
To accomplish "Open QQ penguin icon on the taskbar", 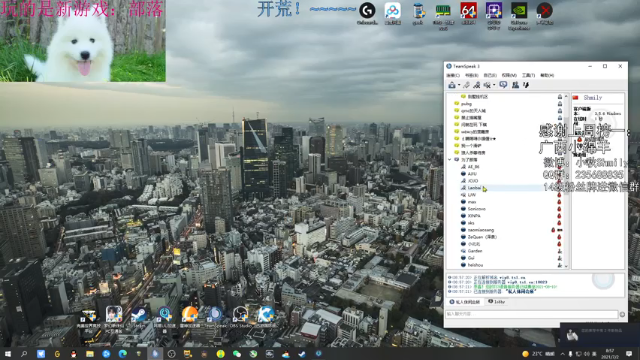I will pyautogui.click(x=73, y=353).
